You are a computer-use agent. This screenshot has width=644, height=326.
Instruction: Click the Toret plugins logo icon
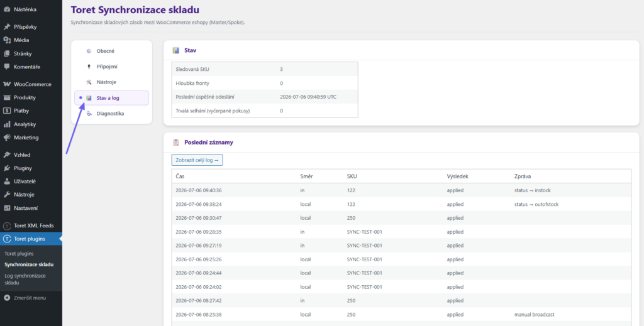(6, 239)
